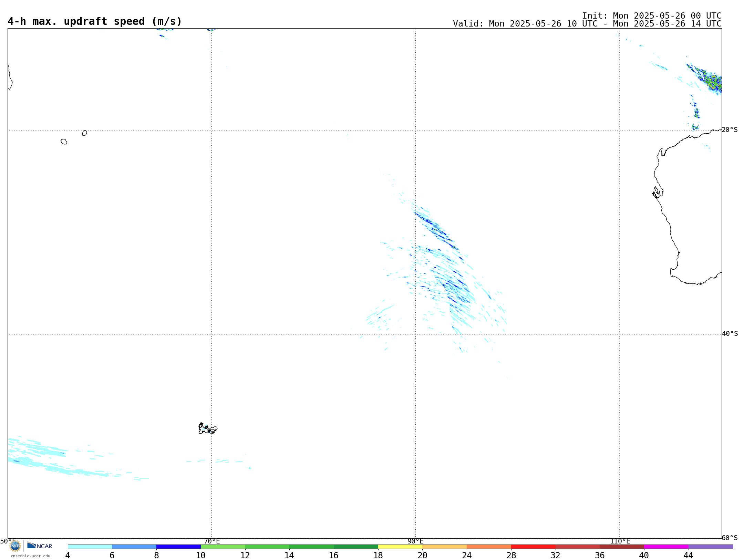This screenshot has height=560, width=744.
Task: Pick the light green 10–12 colorbar segment
Action: pos(223,547)
